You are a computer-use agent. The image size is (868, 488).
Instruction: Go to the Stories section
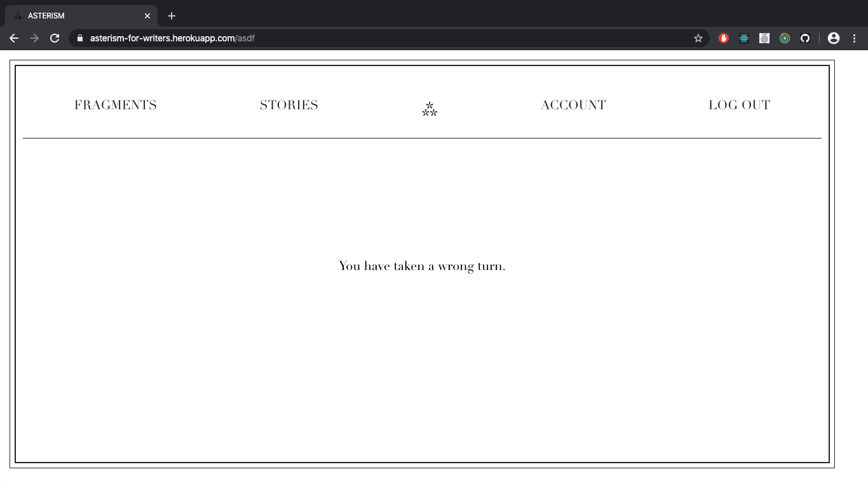[289, 105]
